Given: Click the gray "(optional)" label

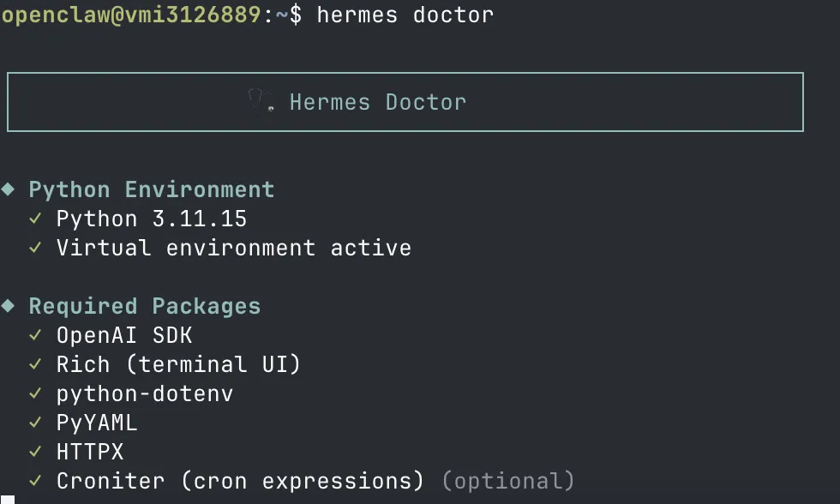Looking at the screenshot, I should point(507,481).
